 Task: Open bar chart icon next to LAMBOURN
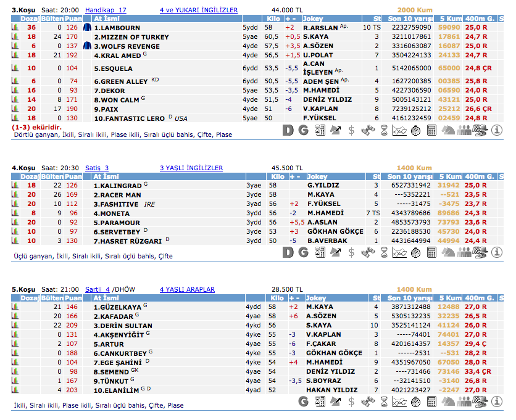[x=15, y=28]
